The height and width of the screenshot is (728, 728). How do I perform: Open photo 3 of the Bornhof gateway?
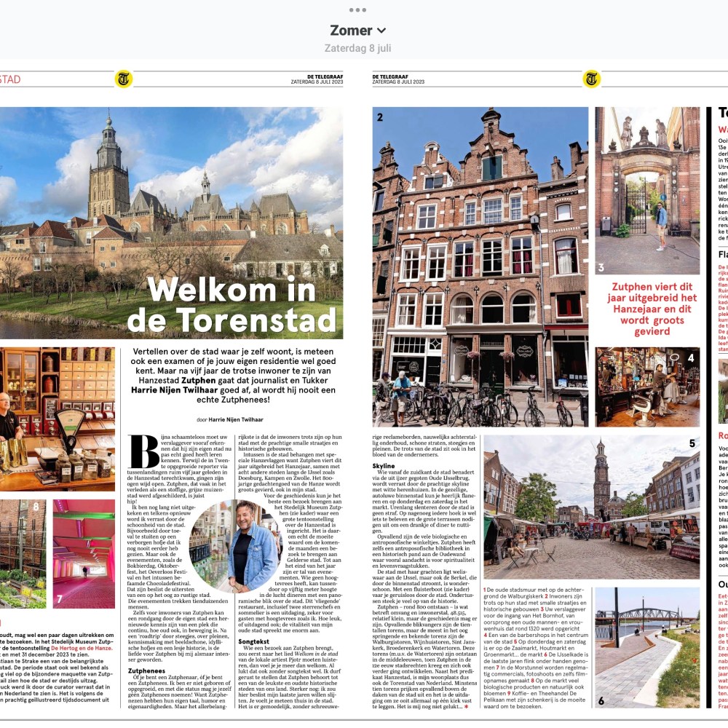click(647, 189)
